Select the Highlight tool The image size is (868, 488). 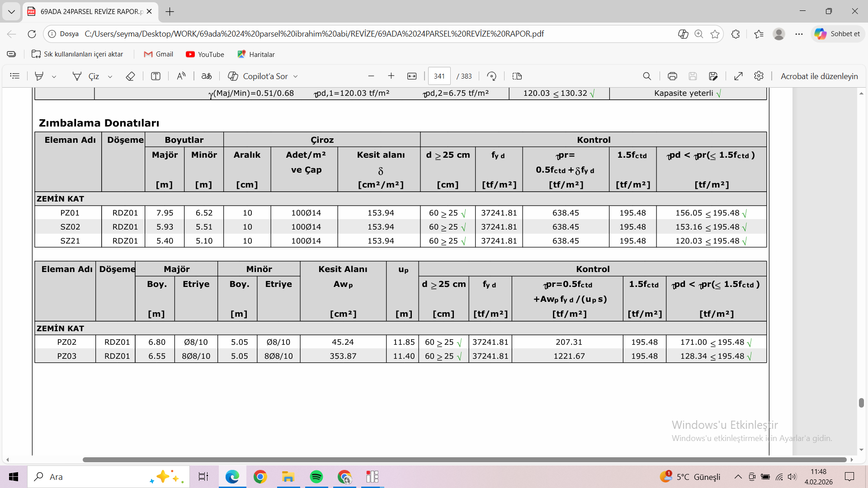[39, 76]
